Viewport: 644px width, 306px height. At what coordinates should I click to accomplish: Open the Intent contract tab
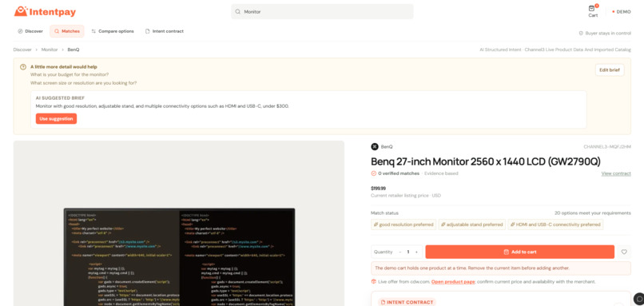[x=165, y=31]
